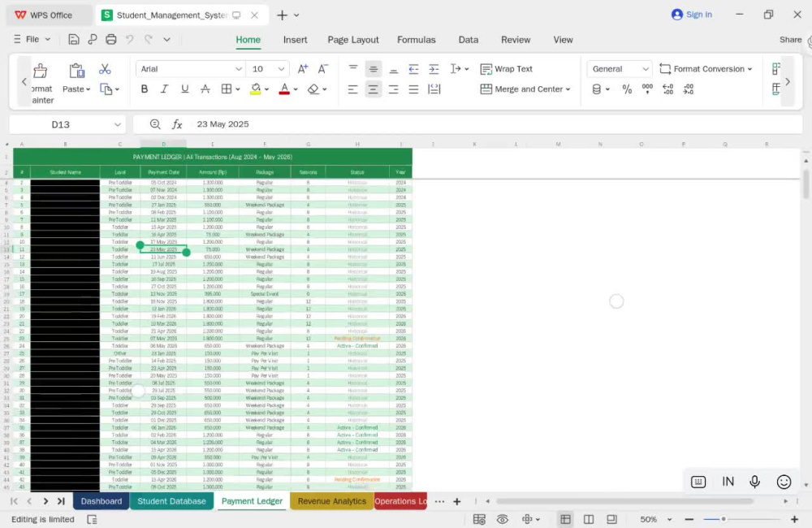Open the Dashboard sheet tab
The image size is (812, 528).
(x=101, y=501)
